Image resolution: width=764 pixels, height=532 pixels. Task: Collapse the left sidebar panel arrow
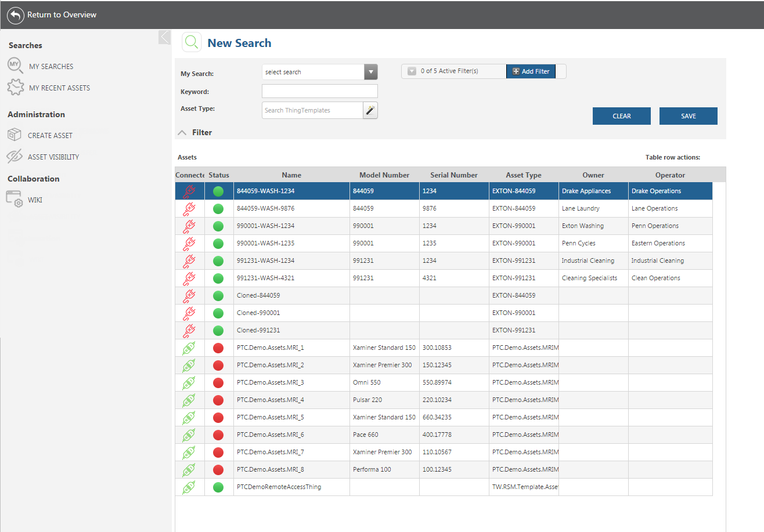[x=164, y=37]
